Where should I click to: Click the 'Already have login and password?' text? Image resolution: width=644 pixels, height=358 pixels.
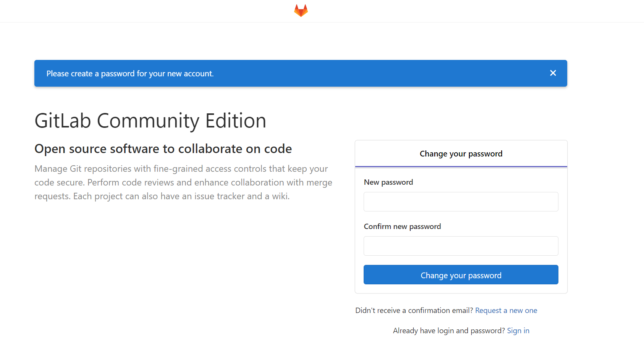(448, 331)
